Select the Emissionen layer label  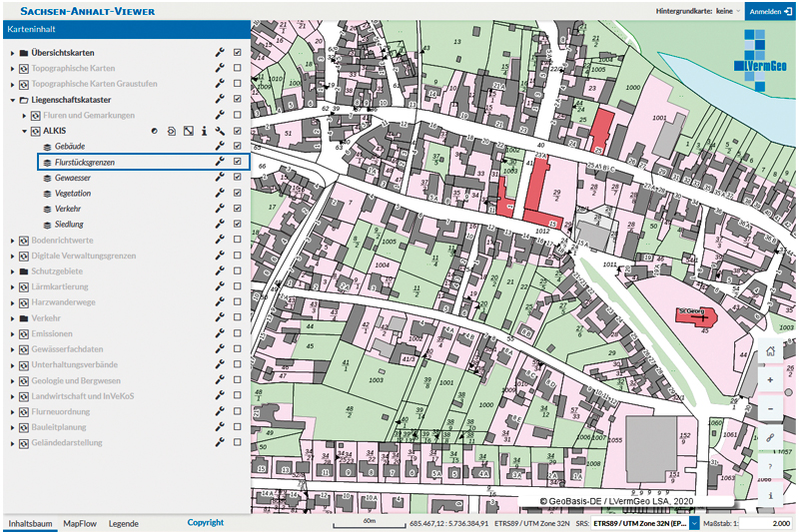pos(52,333)
